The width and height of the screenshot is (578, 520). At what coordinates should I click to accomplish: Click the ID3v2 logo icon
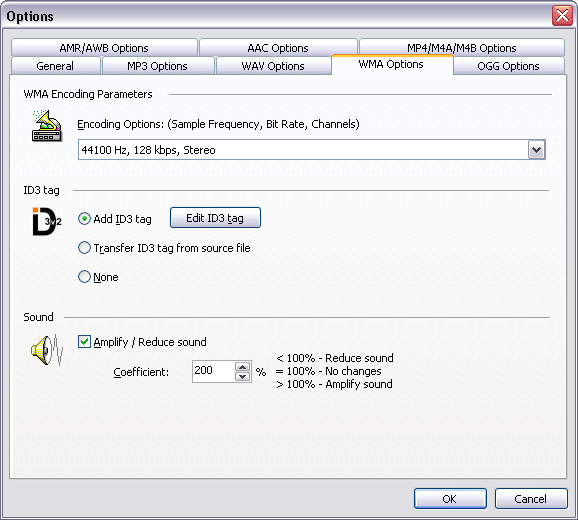point(47,221)
